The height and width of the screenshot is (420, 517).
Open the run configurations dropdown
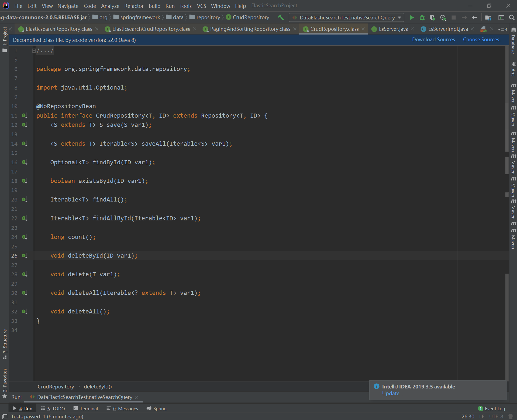(x=346, y=17)
